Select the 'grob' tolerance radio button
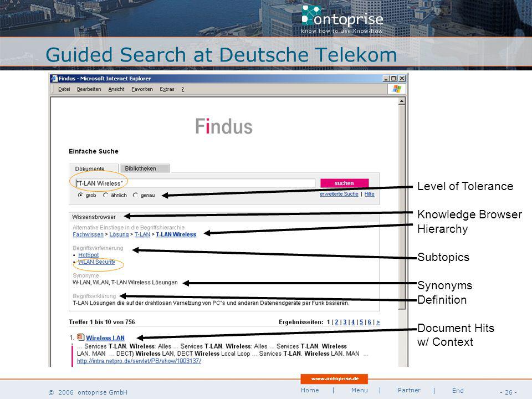This screenshot has width=532, height=399. click(x=80, y=195)
